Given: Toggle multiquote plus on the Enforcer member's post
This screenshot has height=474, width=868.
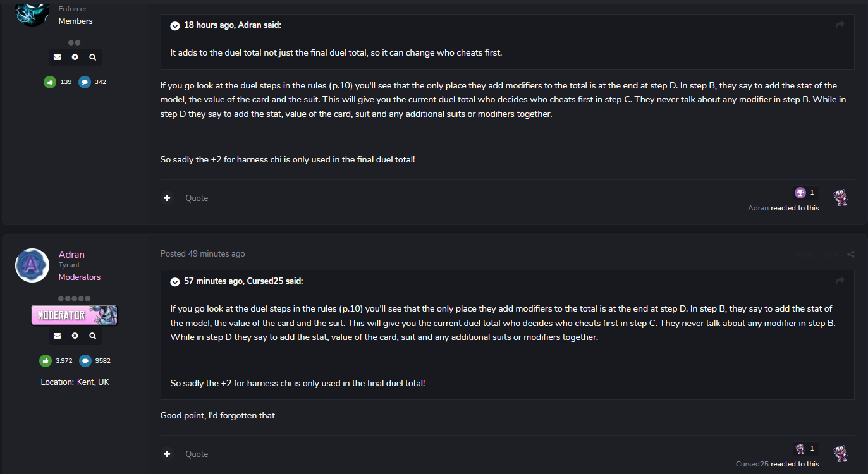Looking at the screenshot, I should (167, 198).
